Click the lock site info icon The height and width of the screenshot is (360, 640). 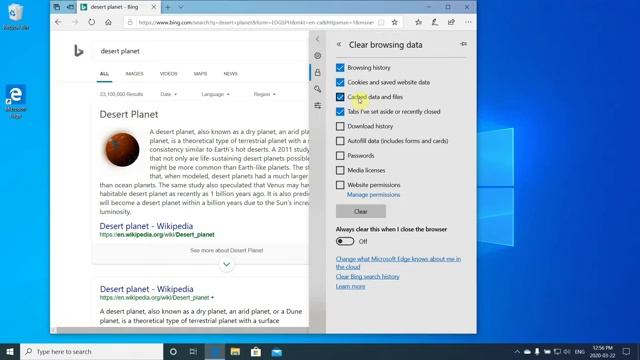(130, 22)
